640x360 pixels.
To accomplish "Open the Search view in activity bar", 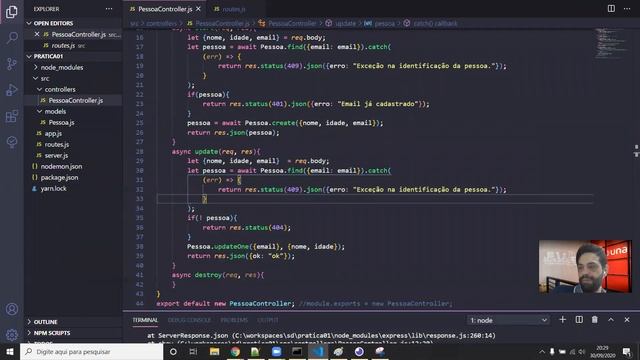I will pos(12,38).
